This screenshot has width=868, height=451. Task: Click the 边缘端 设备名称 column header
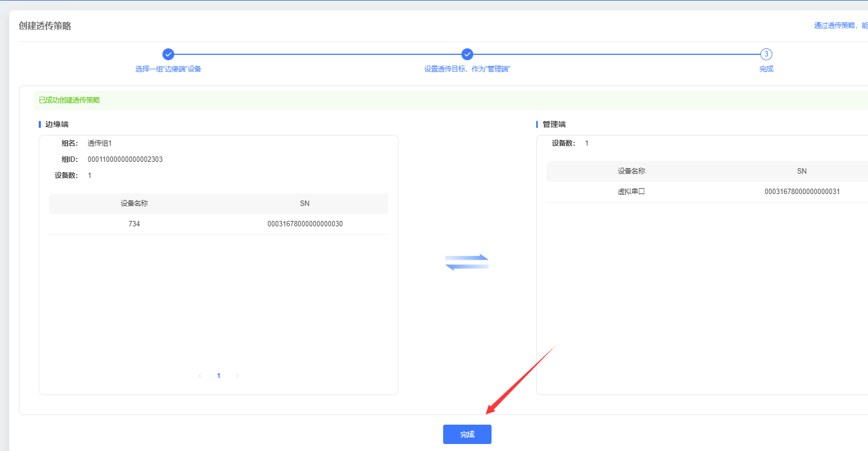coord(134,203)
